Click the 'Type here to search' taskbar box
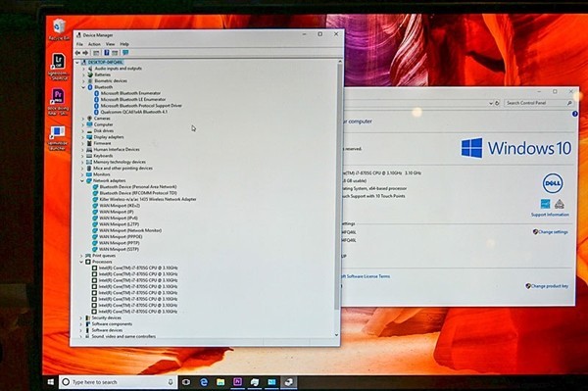Viewport: 588px width, 391px height. tap(118, 382)
